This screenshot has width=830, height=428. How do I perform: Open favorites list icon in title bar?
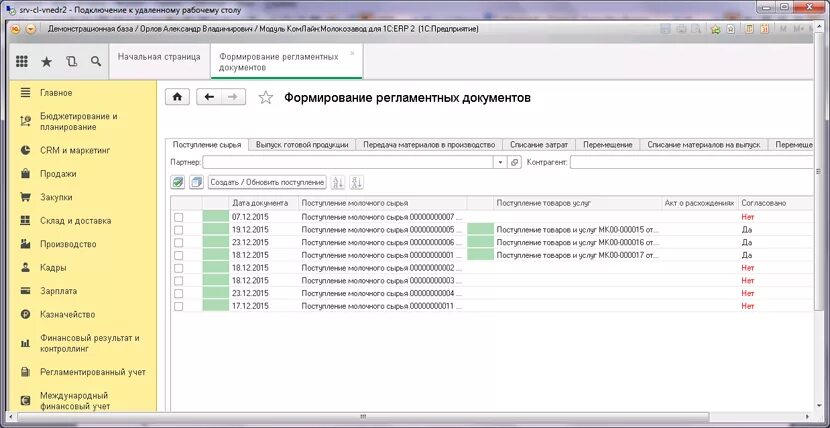(731, 29)
